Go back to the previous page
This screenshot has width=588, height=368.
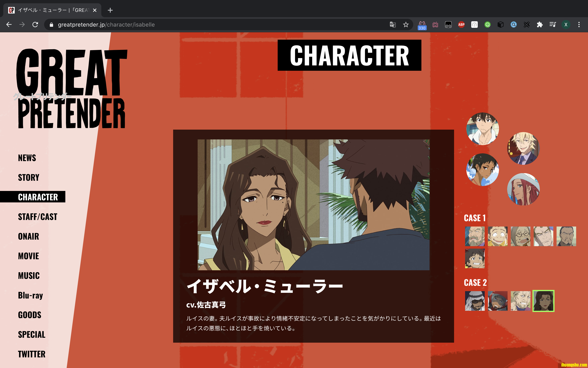point(9,25)
